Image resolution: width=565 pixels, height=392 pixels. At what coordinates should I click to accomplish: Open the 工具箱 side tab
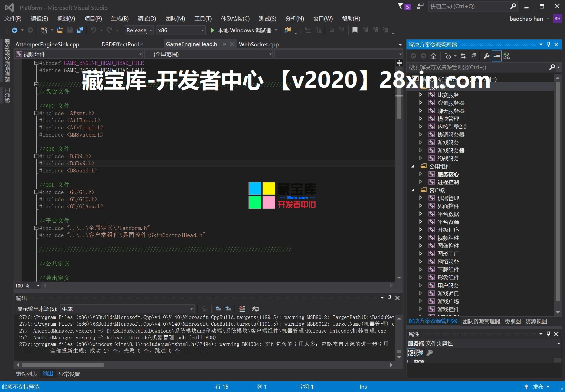(7, 95)
